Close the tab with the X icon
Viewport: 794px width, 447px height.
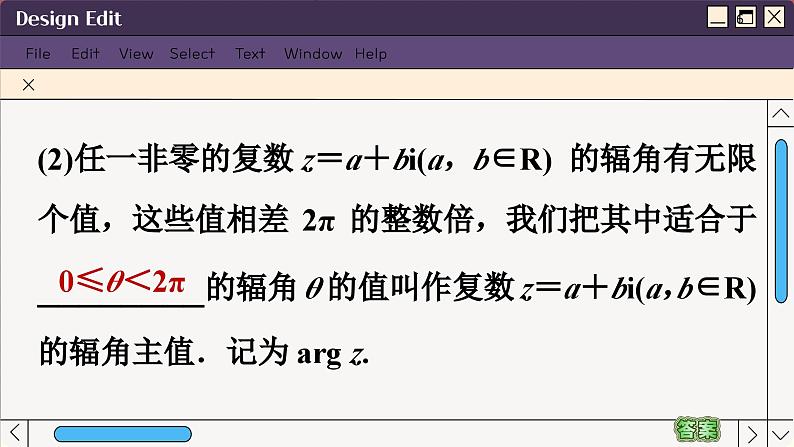coord(29,85)
